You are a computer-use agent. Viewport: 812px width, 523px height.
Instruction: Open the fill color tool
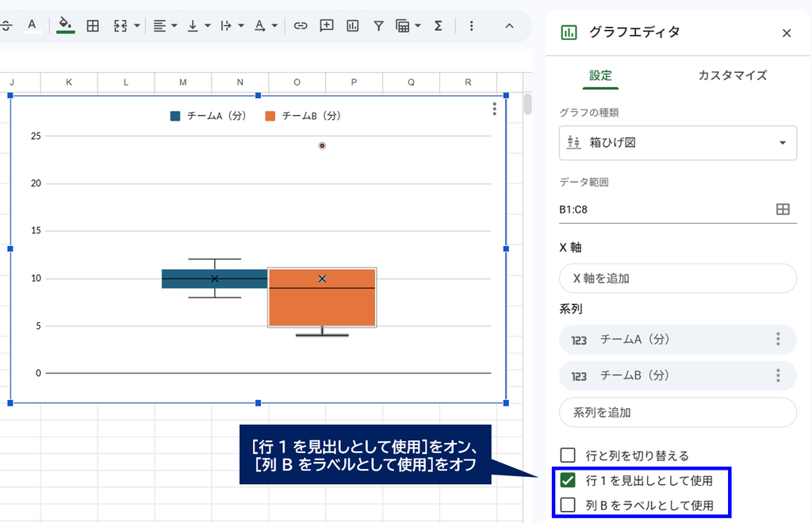point(65,25)
